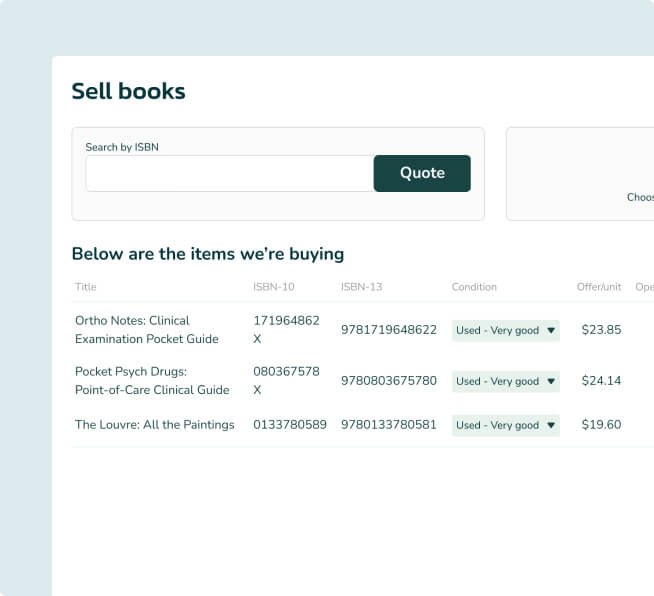The width and height of the screenshot is (654, 596).
Task: Click ISBN-10 number 0133780589
Action: pos(290,425)
